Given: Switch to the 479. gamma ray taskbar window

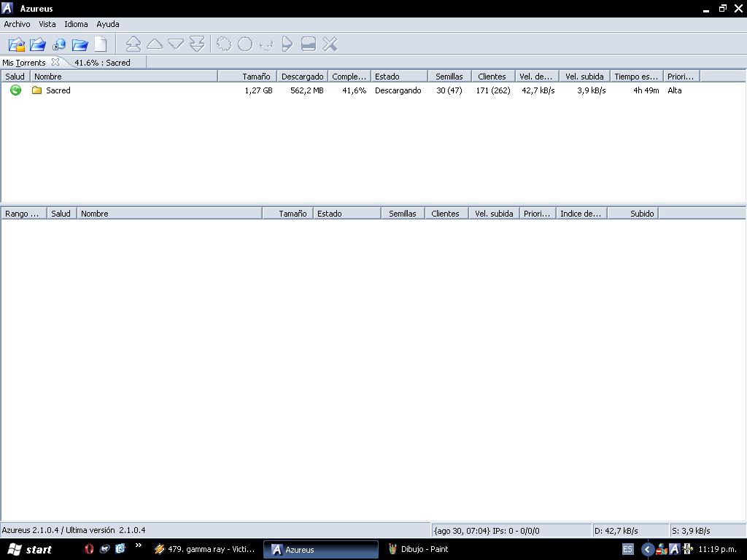Looking at the screenshot, I should click(205, 549).
